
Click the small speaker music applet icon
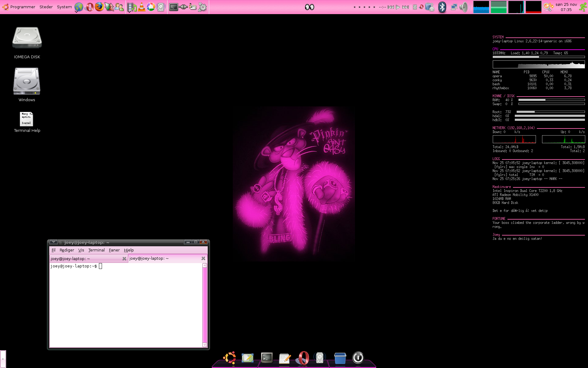[x=415, y=7]
